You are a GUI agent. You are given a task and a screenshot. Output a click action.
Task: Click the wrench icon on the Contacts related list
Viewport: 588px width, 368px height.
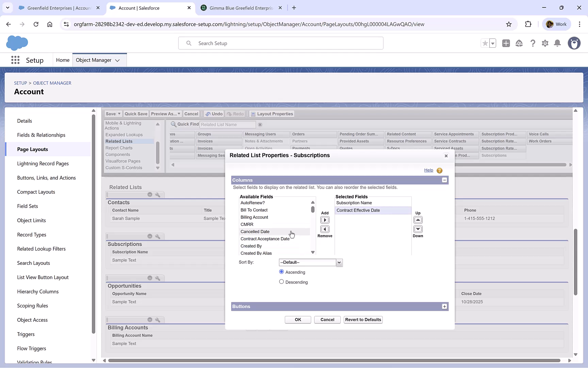coord(158,195)
